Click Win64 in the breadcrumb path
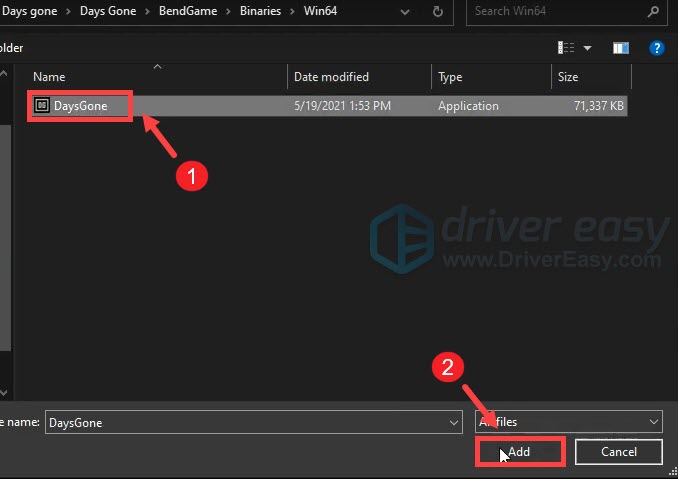 [320, 11]
